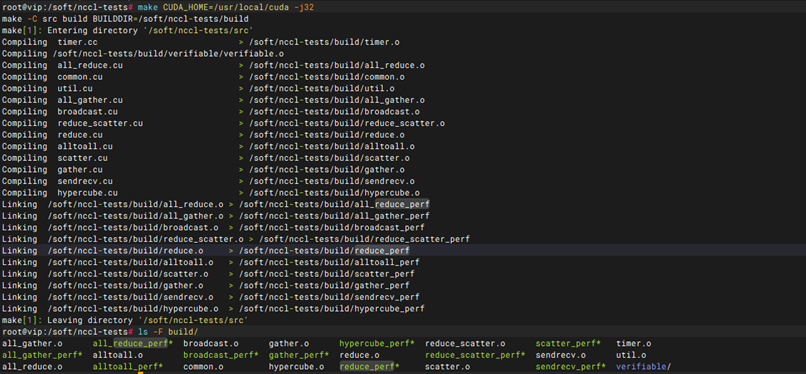
Task: Click /soft/nccl-tests/build/gather_perf in the Linking line
Action: click(324, 286)
